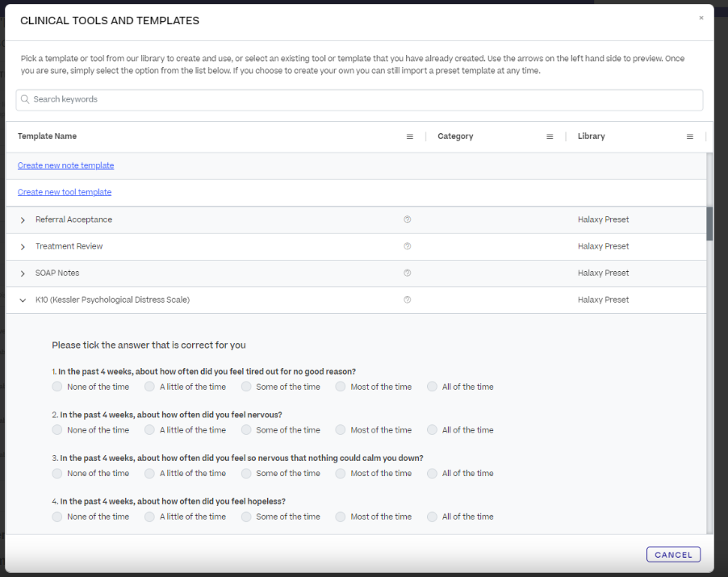
Task: Collapse the K10 Kessler preview
Action: [23, 300]
